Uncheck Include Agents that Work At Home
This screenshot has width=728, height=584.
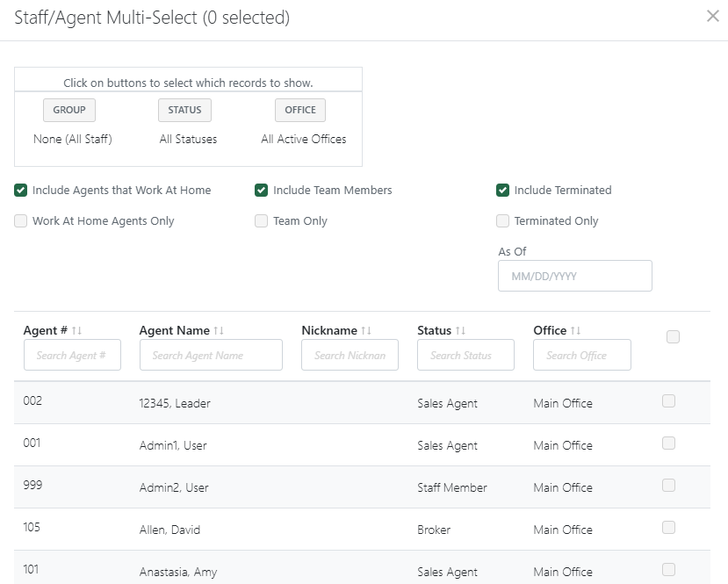pos(20,190)
